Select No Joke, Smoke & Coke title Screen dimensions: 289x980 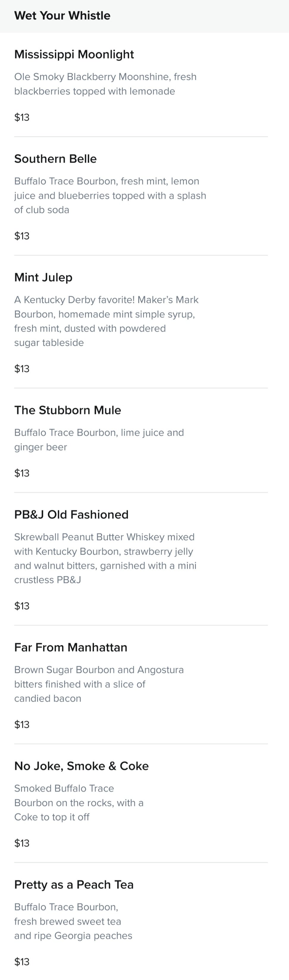click(x=81, y=766)
